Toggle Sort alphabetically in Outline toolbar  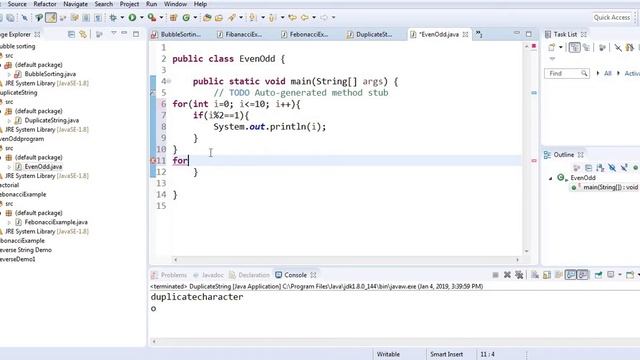(x=600, y=168)
